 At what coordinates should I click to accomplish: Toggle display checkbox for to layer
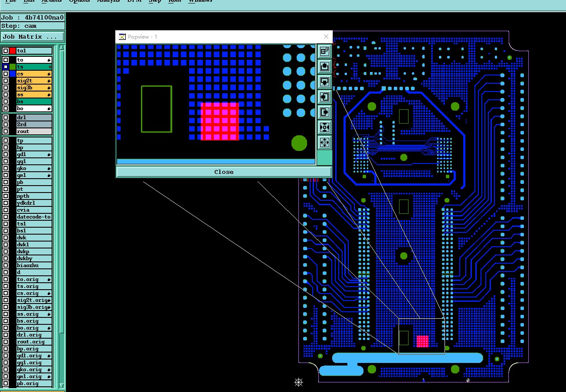click(6, 60)
